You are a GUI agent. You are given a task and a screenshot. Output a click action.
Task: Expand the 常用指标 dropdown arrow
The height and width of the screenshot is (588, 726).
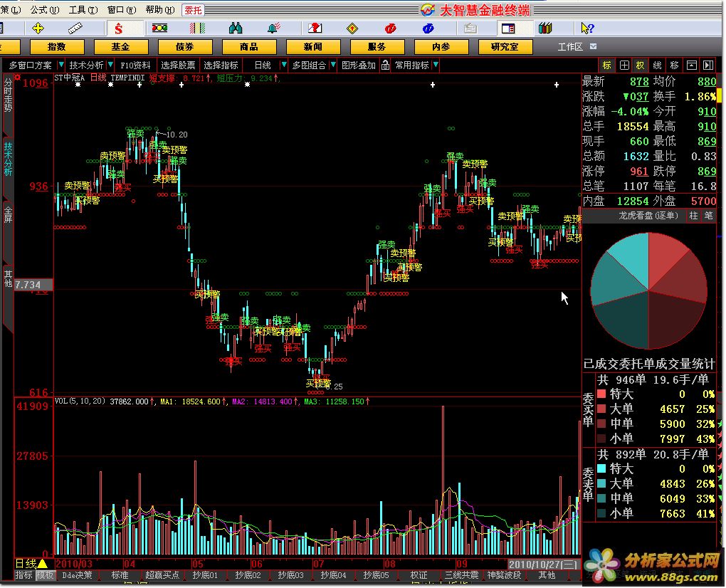tap(436, 65)
